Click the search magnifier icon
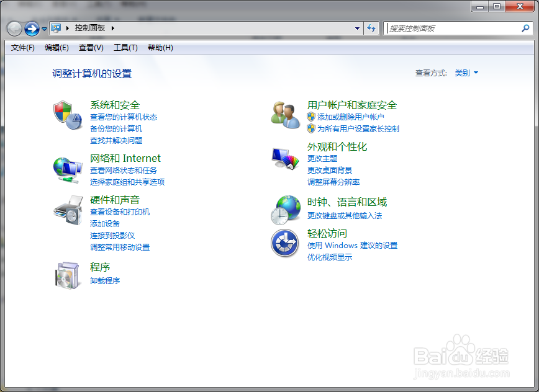The image size is (539, 392). [x=525, y=28]
